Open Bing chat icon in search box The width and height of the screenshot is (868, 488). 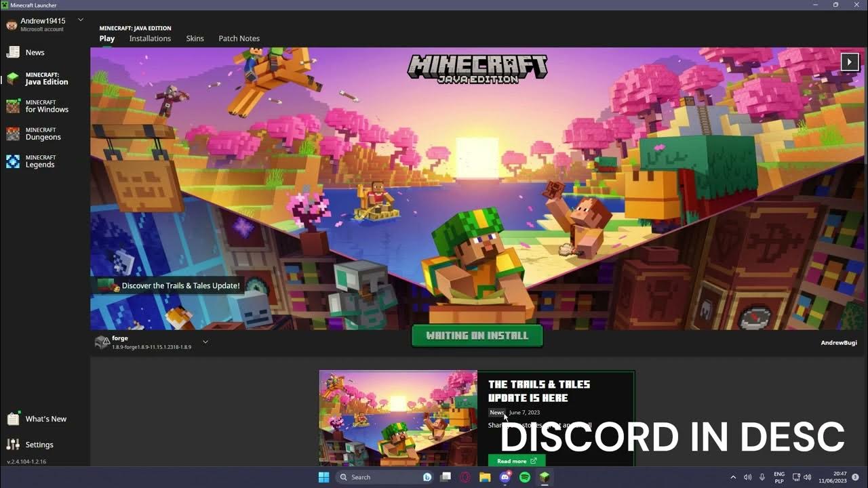(x=427, y=477)
